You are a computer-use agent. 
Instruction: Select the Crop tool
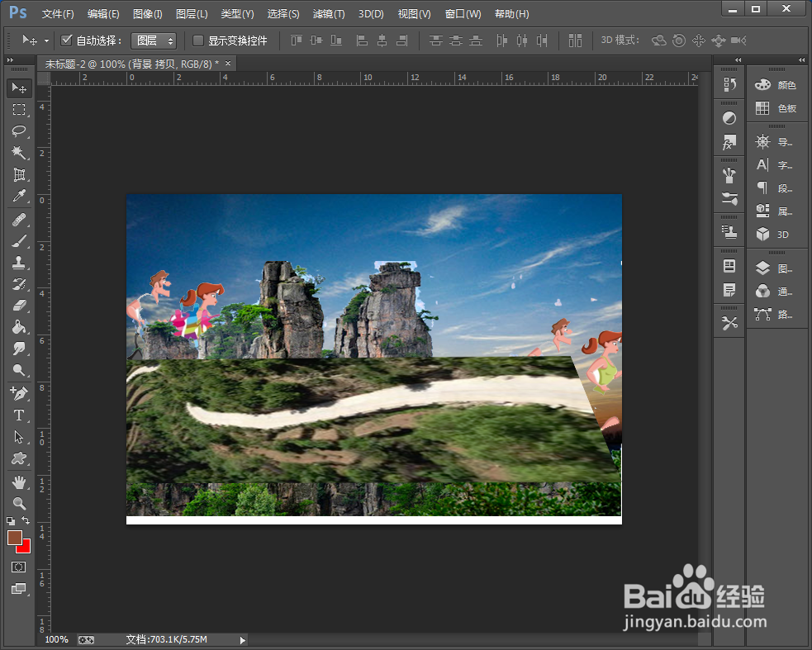19,174
